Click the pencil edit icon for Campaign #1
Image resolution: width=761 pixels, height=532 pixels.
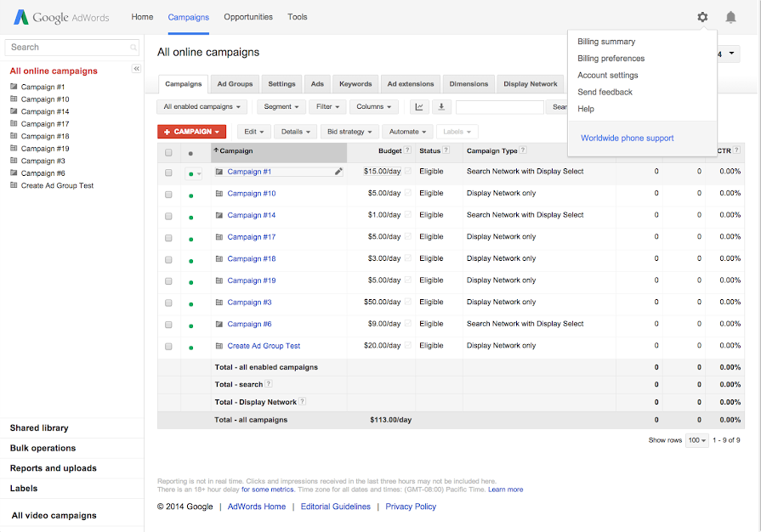click(338, 172)
